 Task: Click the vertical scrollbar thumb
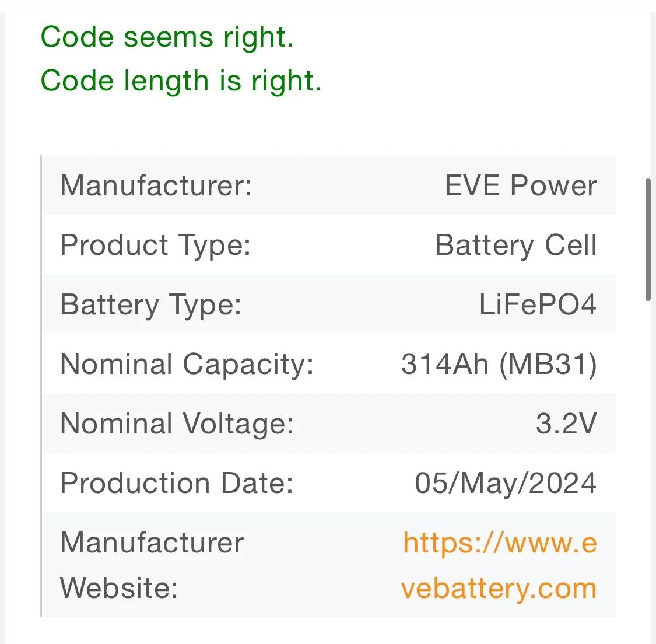coord(648,239)
